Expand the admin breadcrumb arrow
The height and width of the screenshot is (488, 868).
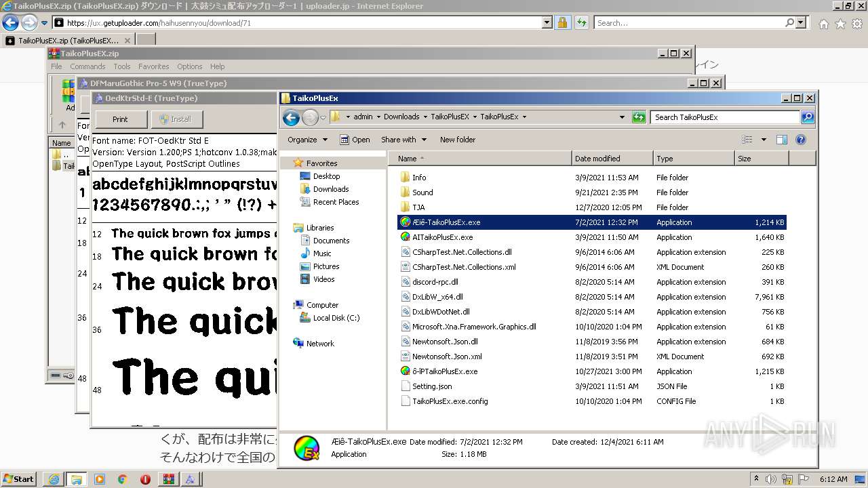pyautogui.click(x=378, y=117)
